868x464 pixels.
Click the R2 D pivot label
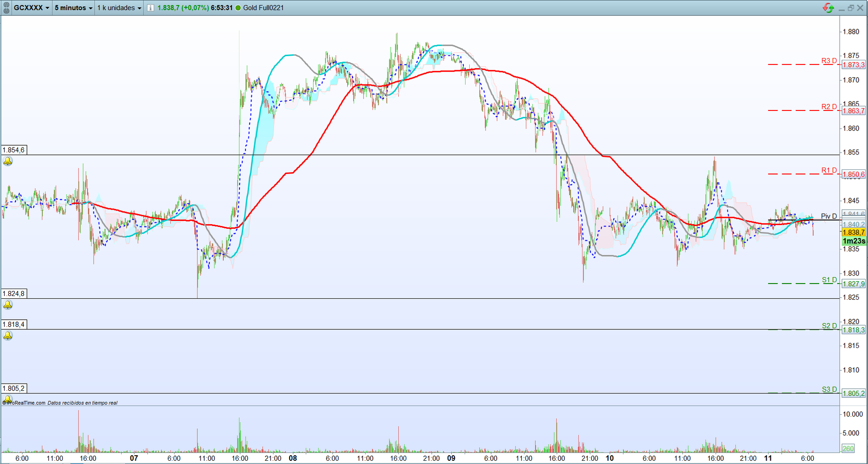[829, 107]
